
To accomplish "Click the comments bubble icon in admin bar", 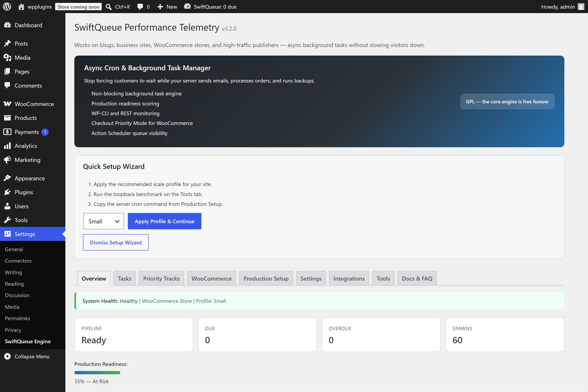I will coord(140,7).
